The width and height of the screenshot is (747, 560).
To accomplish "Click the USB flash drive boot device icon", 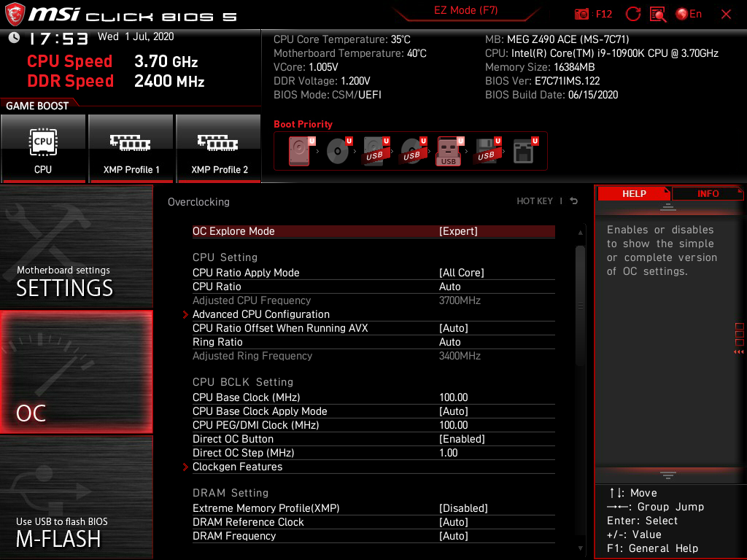I will tap(449, 151).
